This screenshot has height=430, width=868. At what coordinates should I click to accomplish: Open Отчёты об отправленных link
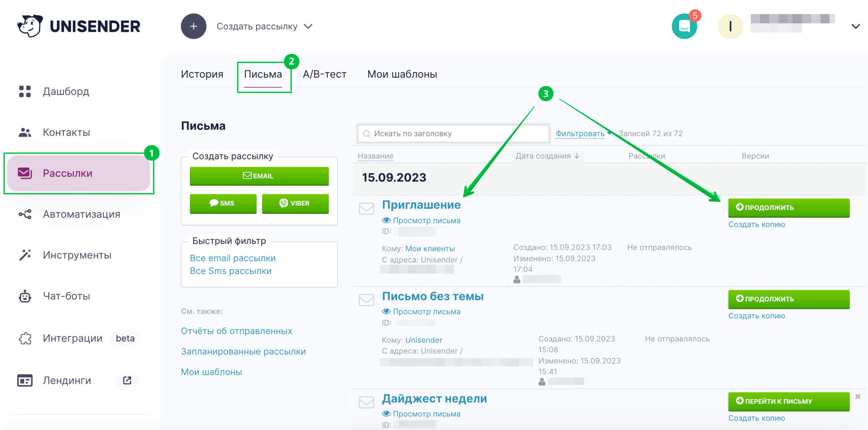pyautogui.click(x=236, y=331)
